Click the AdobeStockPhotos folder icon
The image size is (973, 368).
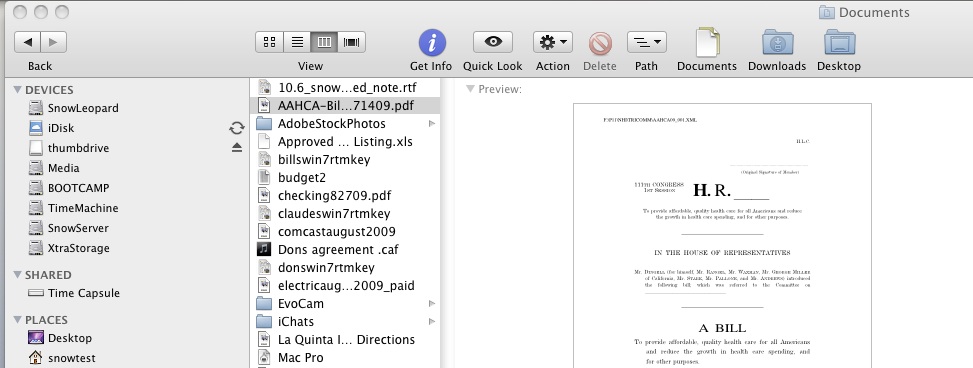coord(264,123)
